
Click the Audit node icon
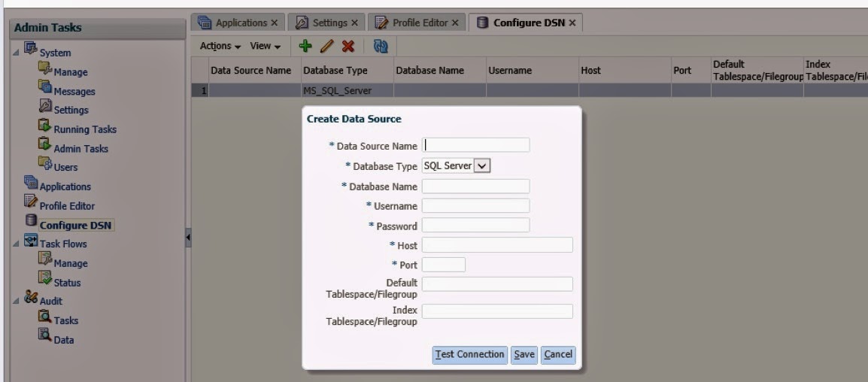[x=30, y=297]
